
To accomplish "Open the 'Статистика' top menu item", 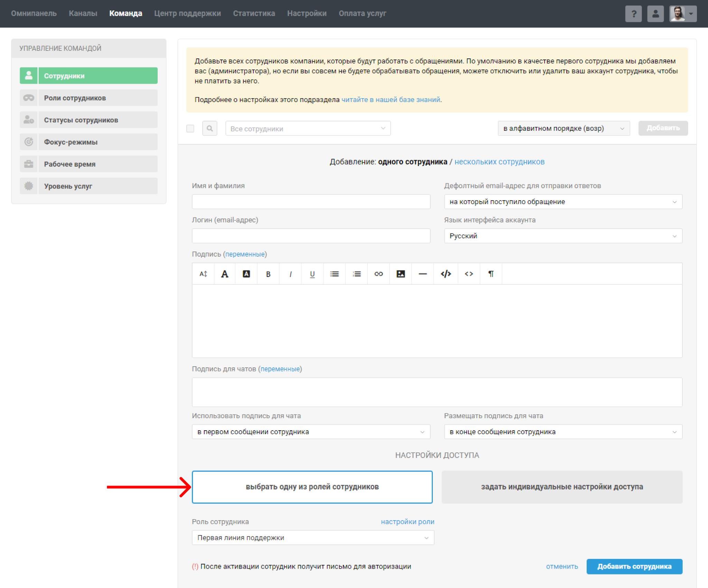I will coord(254,13).
